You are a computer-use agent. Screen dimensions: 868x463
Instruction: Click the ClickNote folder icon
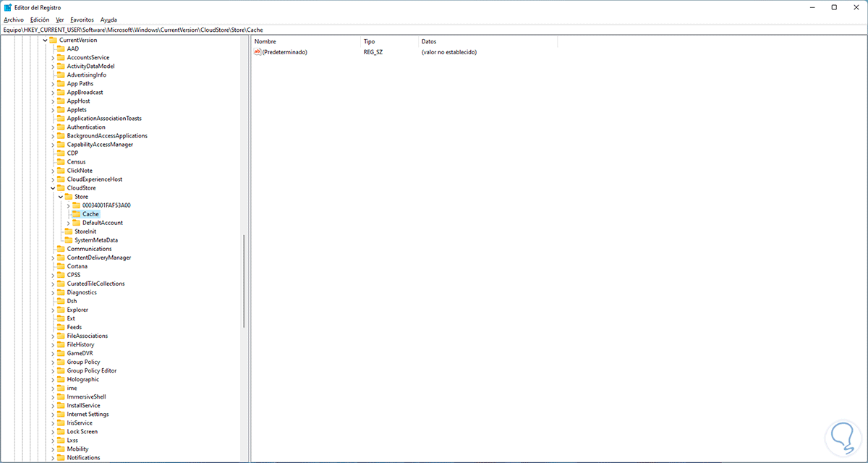coord(61,171)
